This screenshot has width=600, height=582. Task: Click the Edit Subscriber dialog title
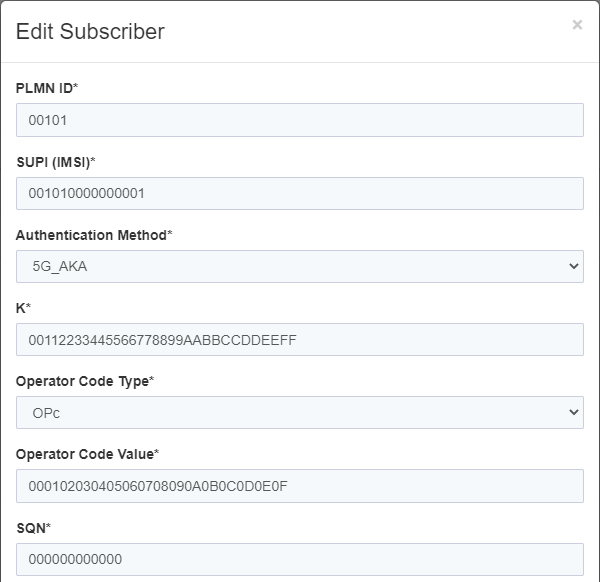coord(90,31)
